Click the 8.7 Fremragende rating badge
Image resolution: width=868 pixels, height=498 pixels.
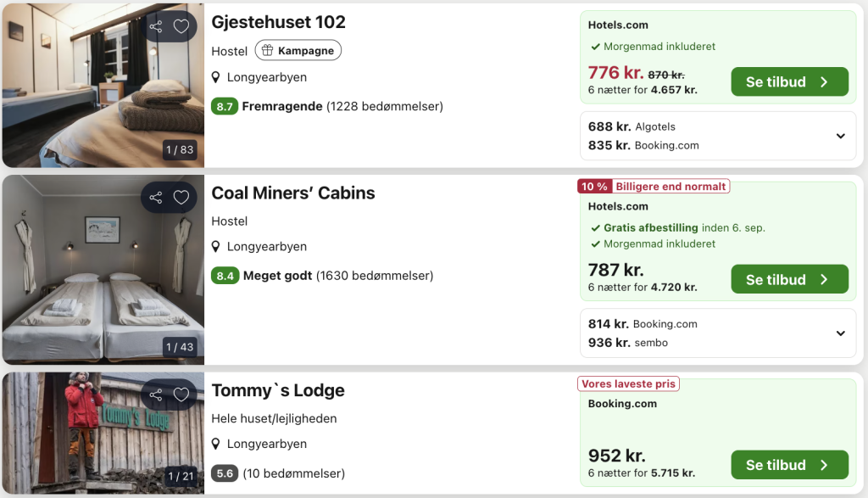[224, 106]
